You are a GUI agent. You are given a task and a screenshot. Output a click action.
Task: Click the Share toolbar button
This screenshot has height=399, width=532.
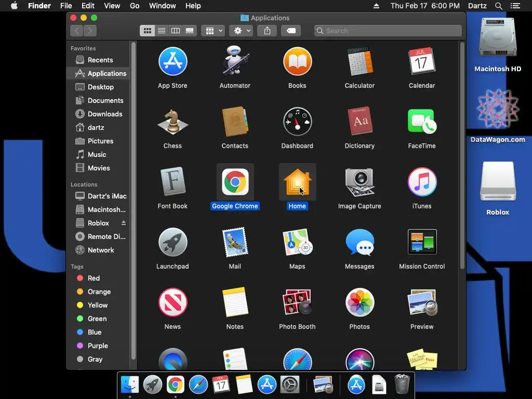coord(268,31)
